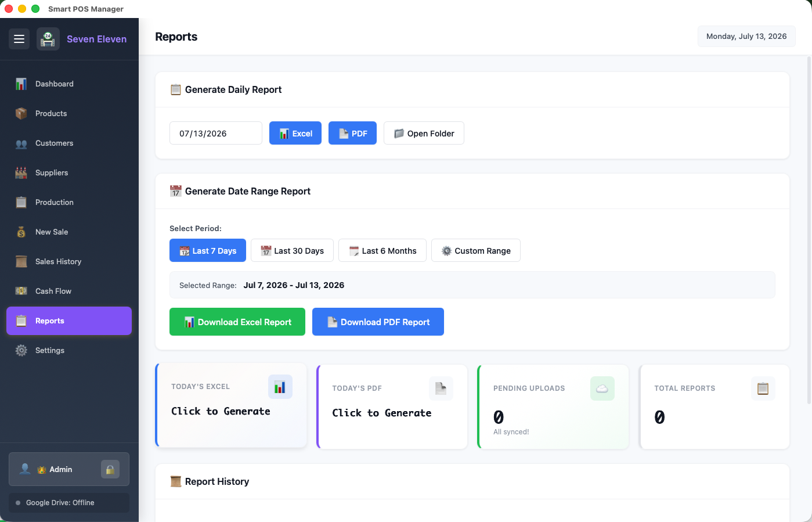Click the Admin user avatar icon
The height and width of the screenshot is (522, 812).
click(x=25, y=469)
